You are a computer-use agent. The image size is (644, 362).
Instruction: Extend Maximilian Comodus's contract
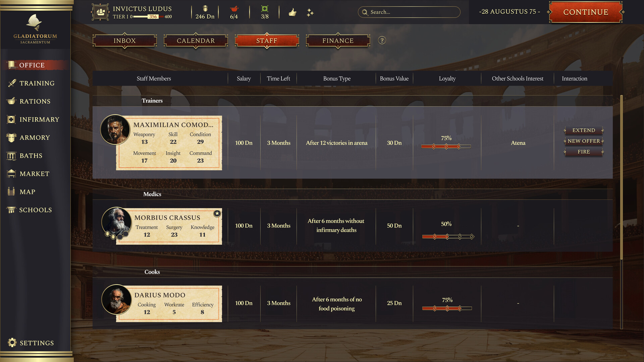(x=583, y=130)
